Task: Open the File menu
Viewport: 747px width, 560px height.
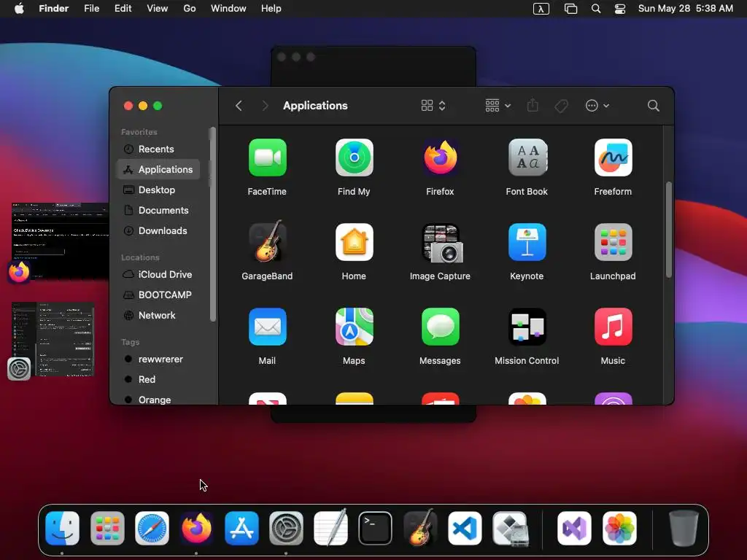Action: click(x=91, y=9)
